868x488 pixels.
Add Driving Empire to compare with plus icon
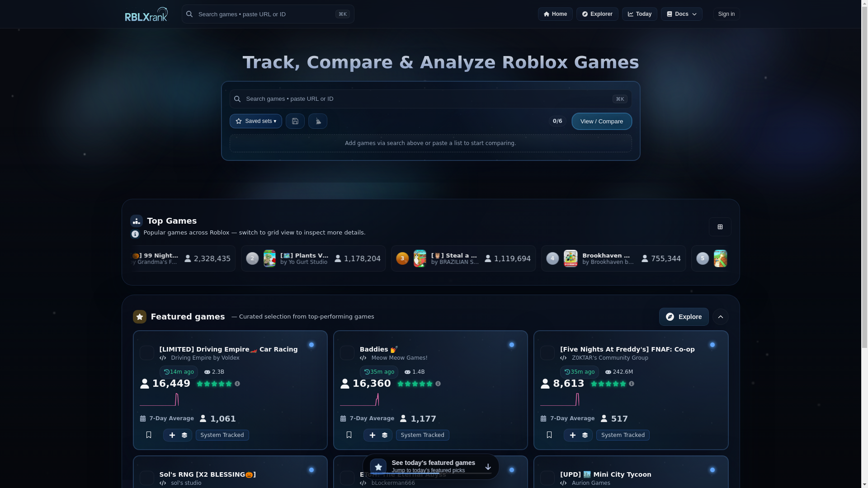(172, 435)
